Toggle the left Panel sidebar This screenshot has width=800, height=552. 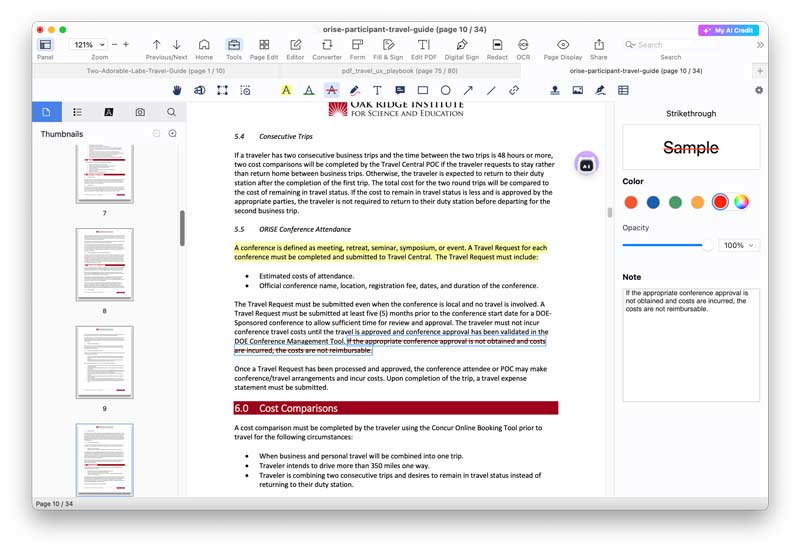pos(45,45)
